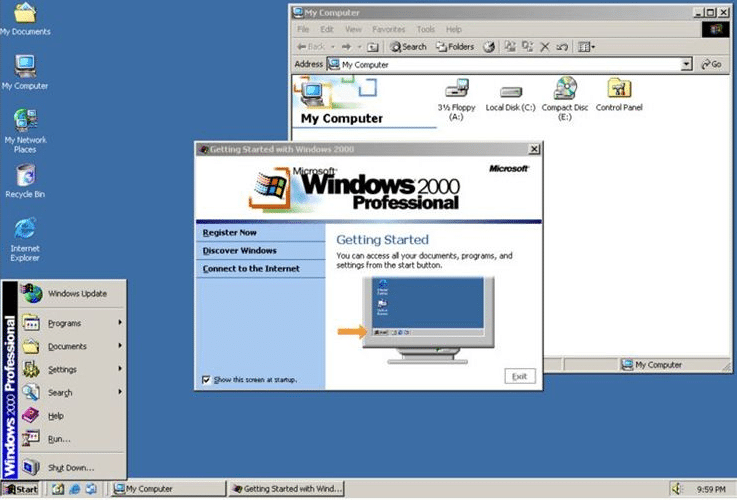Click the Search toolbar button in My Computer

click(408, 47)
